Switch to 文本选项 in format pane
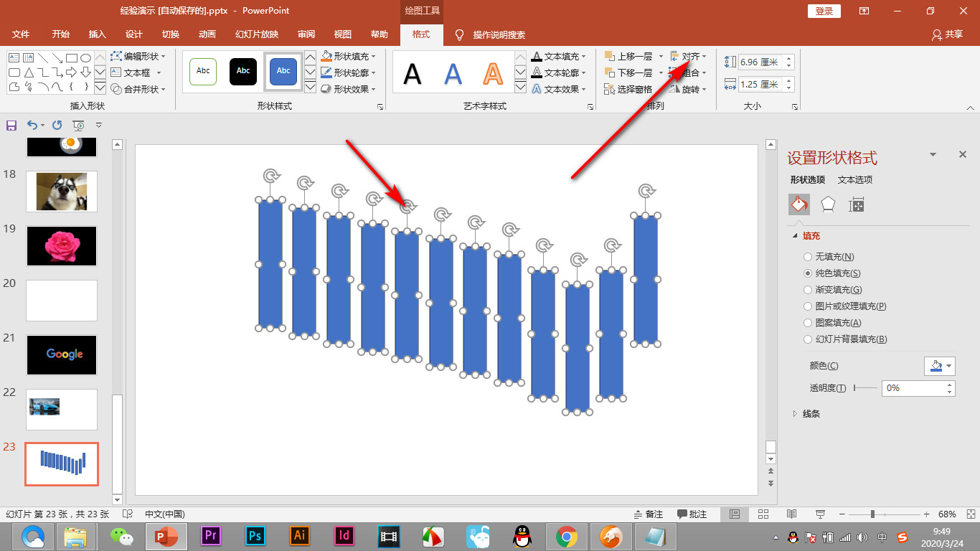 855,180
